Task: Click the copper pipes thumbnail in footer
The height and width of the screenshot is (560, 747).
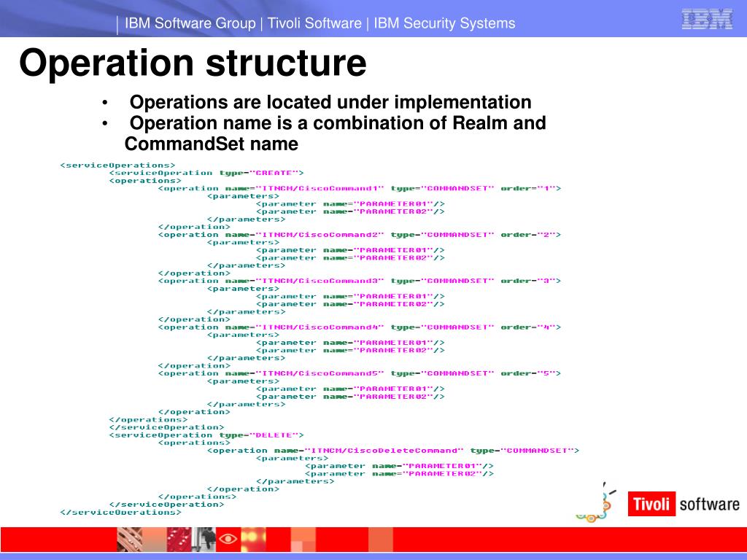Action: pos(130,540)
